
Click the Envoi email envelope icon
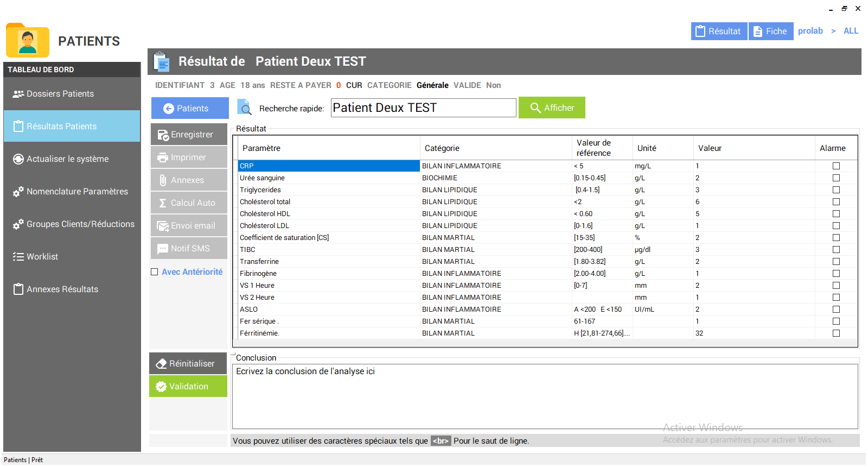163,226
